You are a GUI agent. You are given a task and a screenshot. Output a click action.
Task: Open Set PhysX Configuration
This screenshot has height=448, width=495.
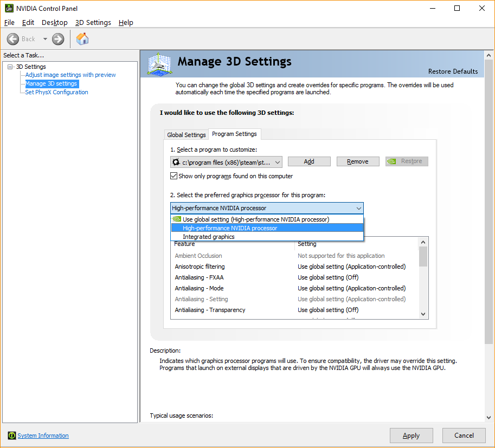[x=56, y=92]
